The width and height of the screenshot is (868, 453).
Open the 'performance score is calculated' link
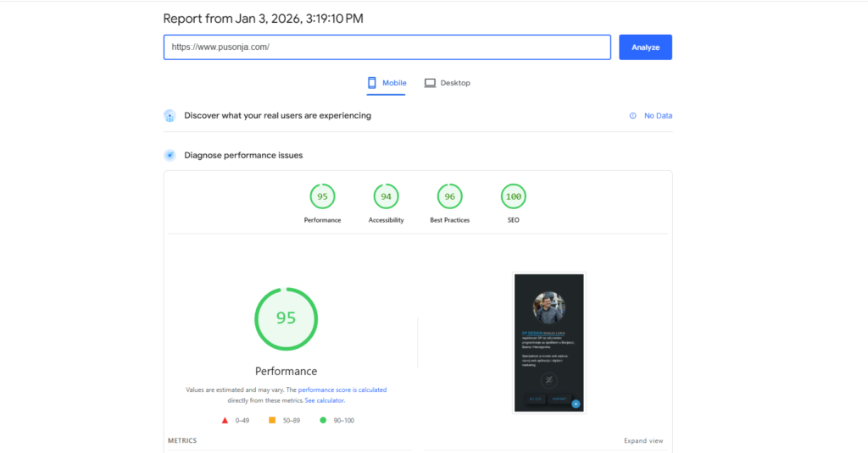coord(342,390)
